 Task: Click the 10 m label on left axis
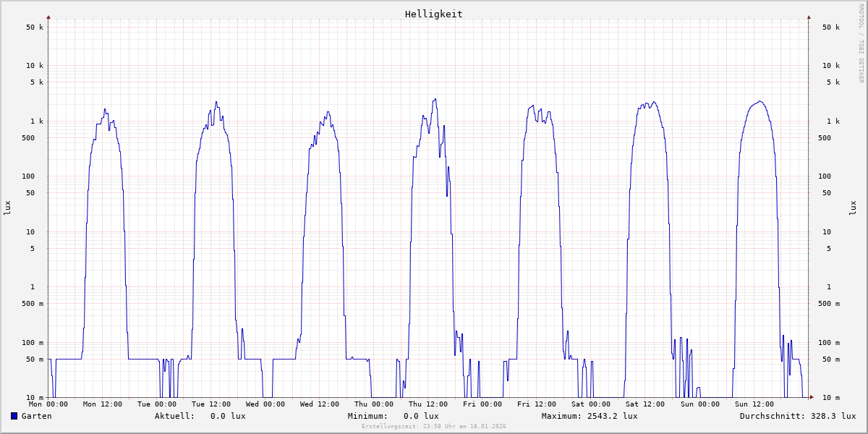[35, 398]
